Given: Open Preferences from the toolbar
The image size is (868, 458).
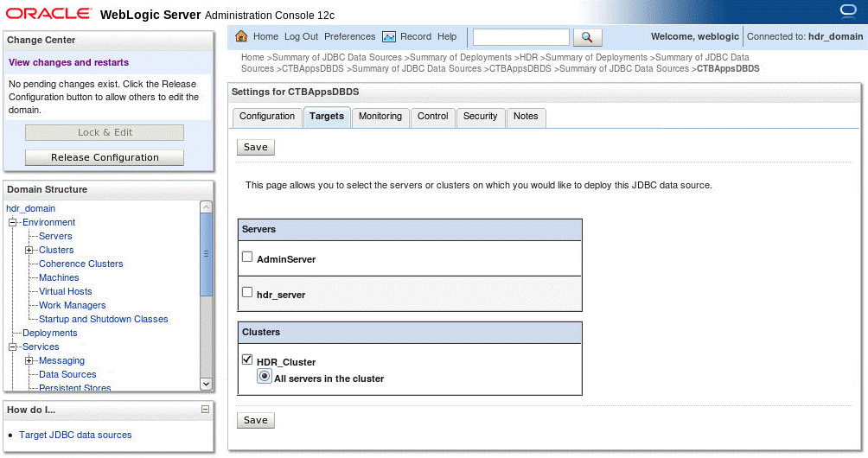Looking at the screenshot, I should coord(350,36).
